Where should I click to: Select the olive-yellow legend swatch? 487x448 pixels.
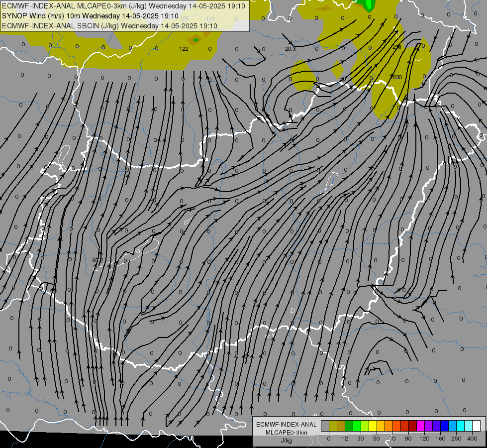point(333,426)
